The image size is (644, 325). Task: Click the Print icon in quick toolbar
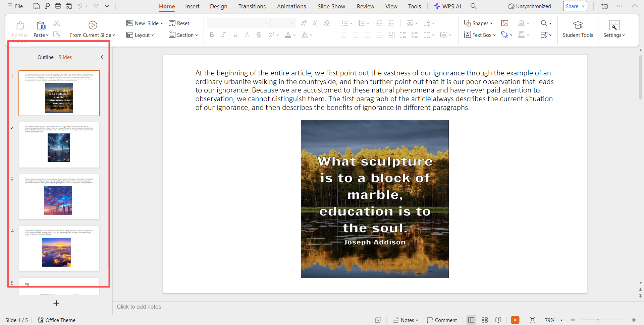click(58, 6)
